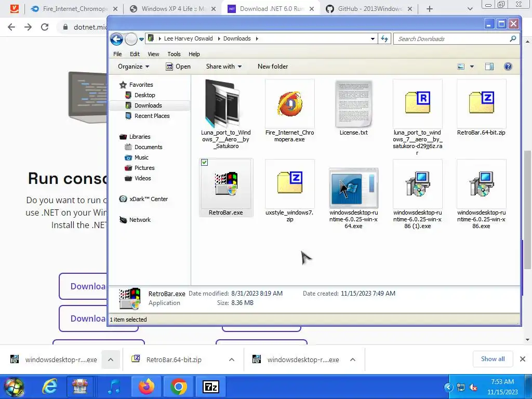
Task: Click the Open toolbar button
Action: click(178, 66)
